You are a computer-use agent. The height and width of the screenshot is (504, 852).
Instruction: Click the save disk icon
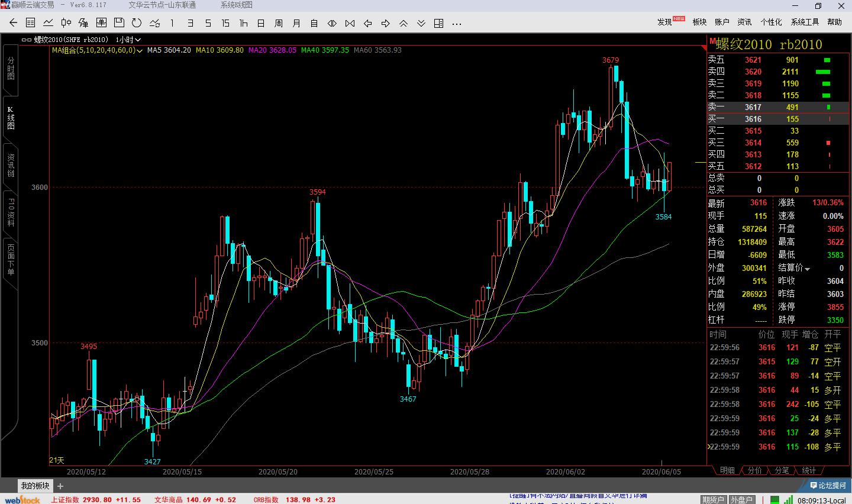[119, 23]
